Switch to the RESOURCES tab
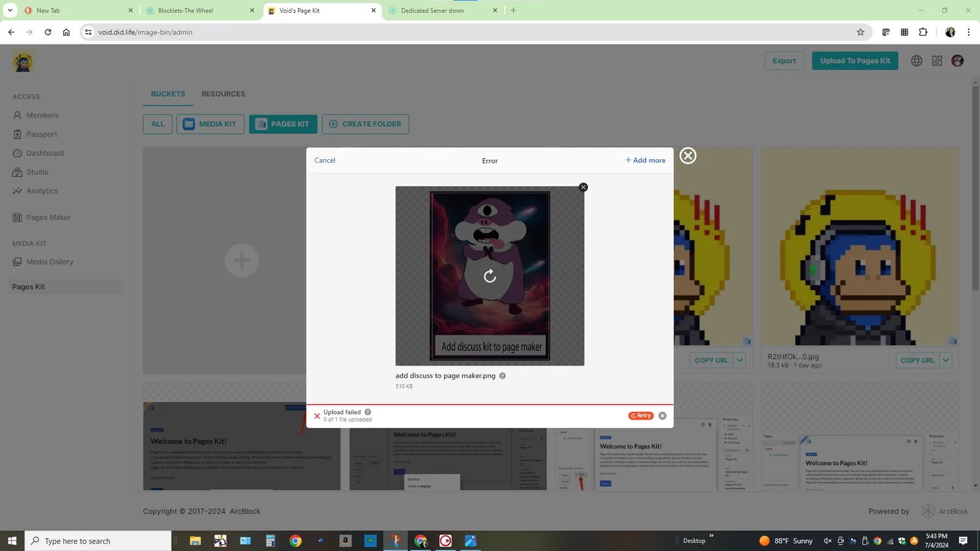The width and height of the screenshot is (980, 551). (x=223, y=94)
